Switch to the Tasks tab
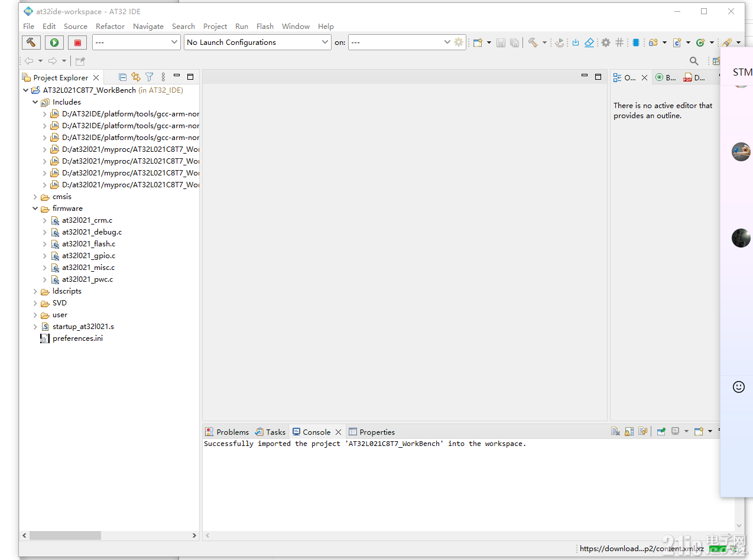 270,432
